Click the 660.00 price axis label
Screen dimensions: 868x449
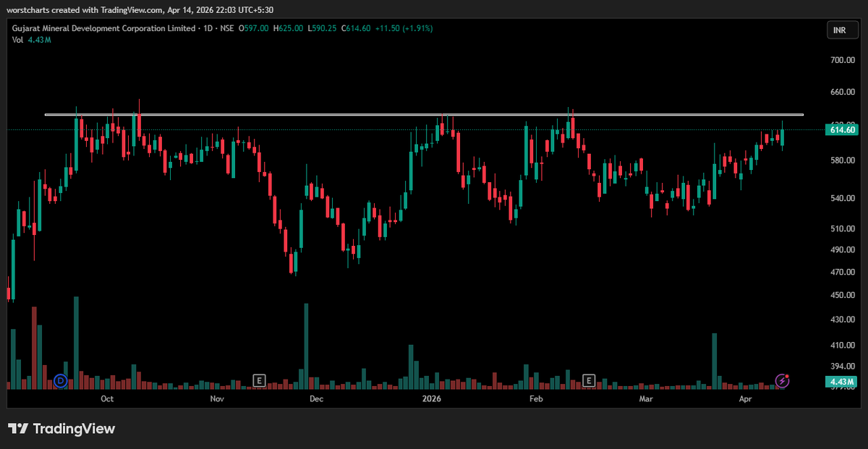click(x=843, y=93)
